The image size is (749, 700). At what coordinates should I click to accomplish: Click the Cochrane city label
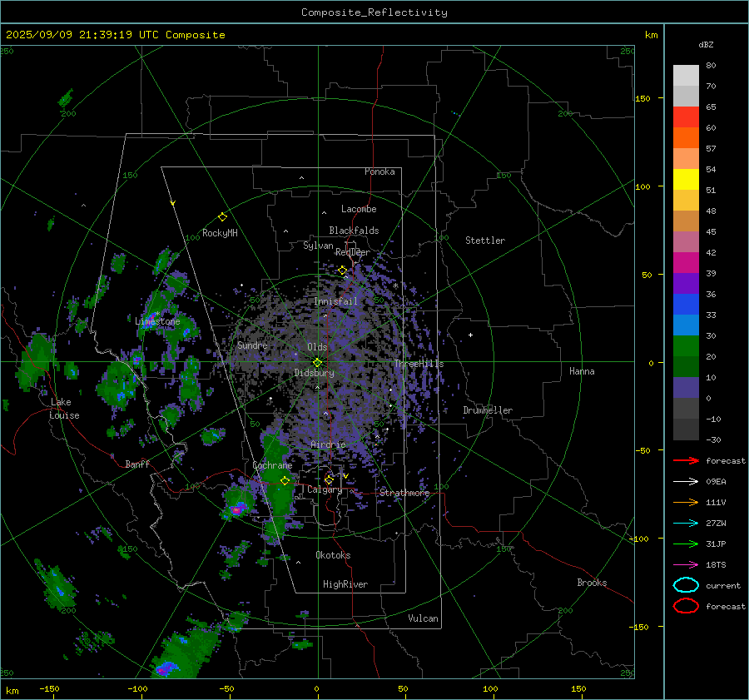coord(272,465)
